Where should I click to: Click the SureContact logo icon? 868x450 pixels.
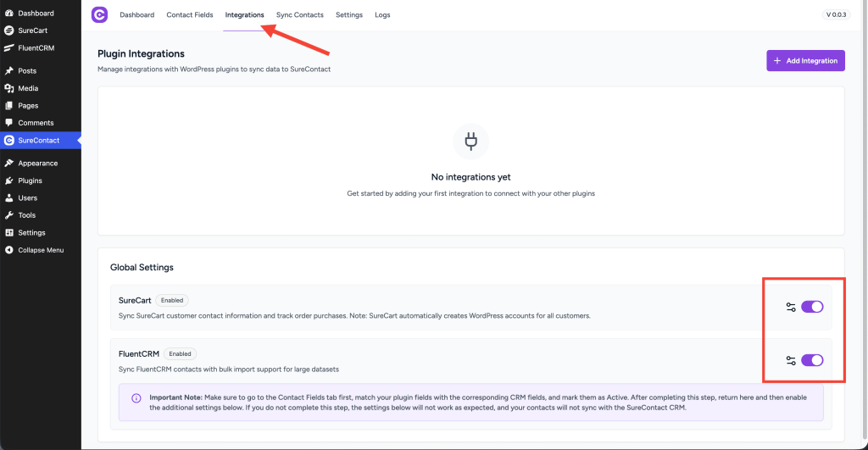pyautogui.click(x=100, y=15)
